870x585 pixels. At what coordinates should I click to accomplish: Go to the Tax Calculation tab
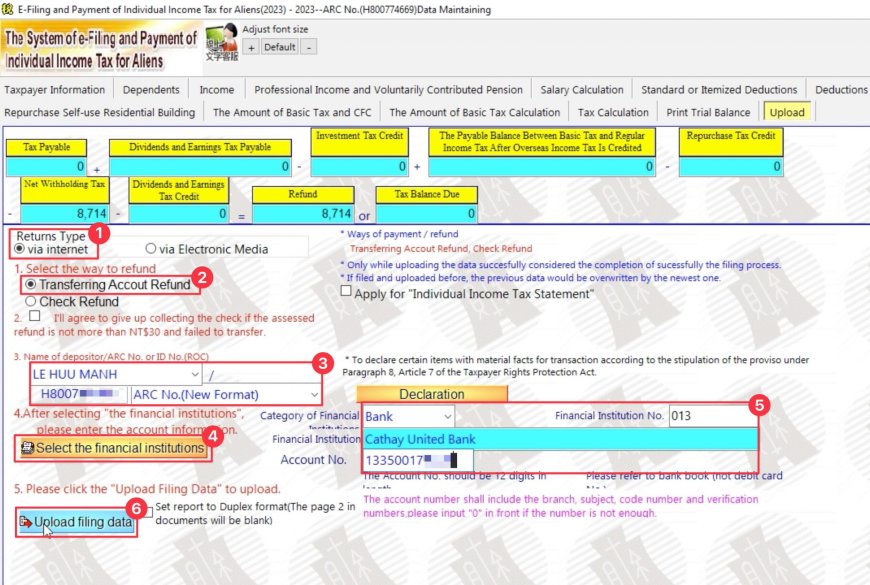(x=613, y=113)
